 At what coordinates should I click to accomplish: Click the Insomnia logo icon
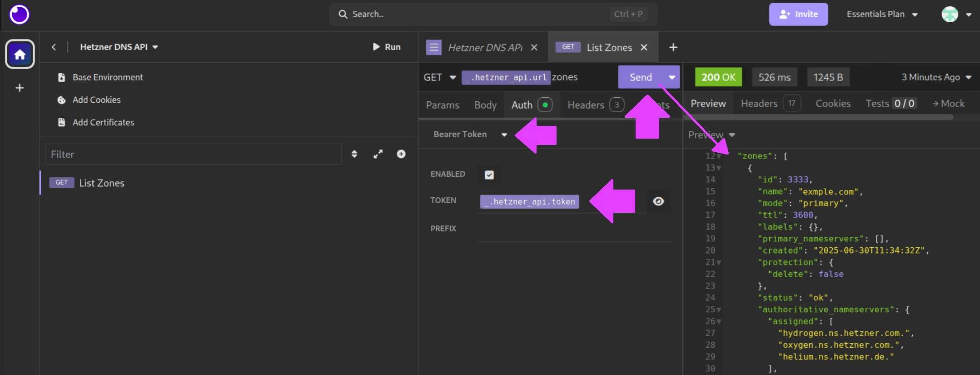point(19,15)
